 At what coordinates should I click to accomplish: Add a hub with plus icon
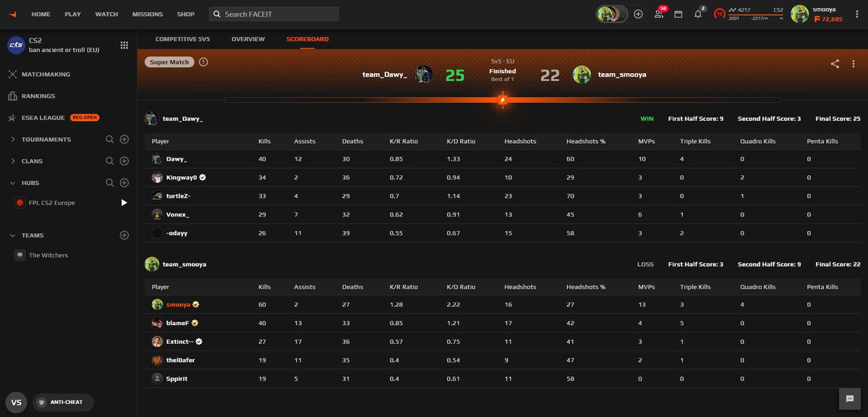tap(124, 182)
